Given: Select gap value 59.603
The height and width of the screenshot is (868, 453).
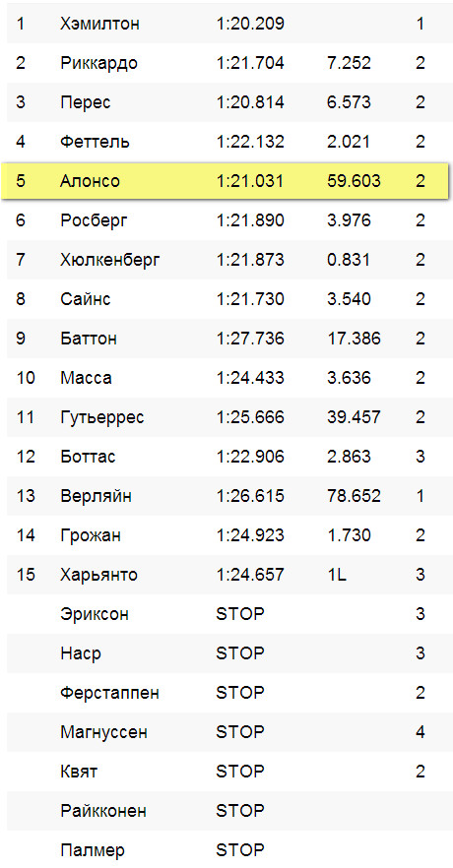Looking at the screenshot, I should click(354, 181).
